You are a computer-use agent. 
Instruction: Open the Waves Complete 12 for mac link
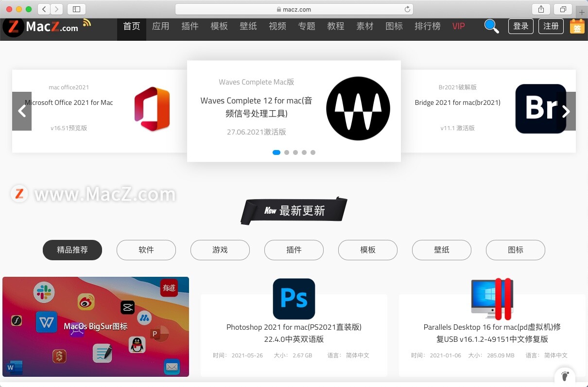click(257, 107)
